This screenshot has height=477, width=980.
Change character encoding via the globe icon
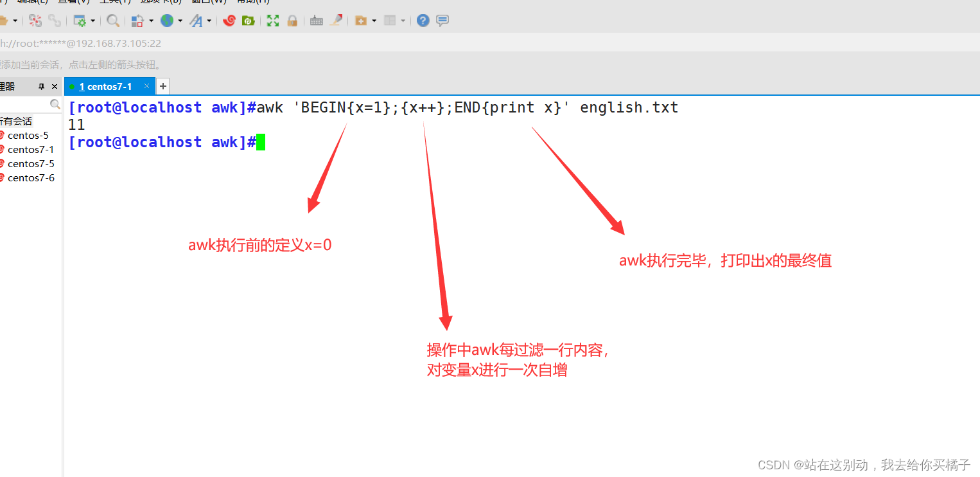click(x=166, y=21)
